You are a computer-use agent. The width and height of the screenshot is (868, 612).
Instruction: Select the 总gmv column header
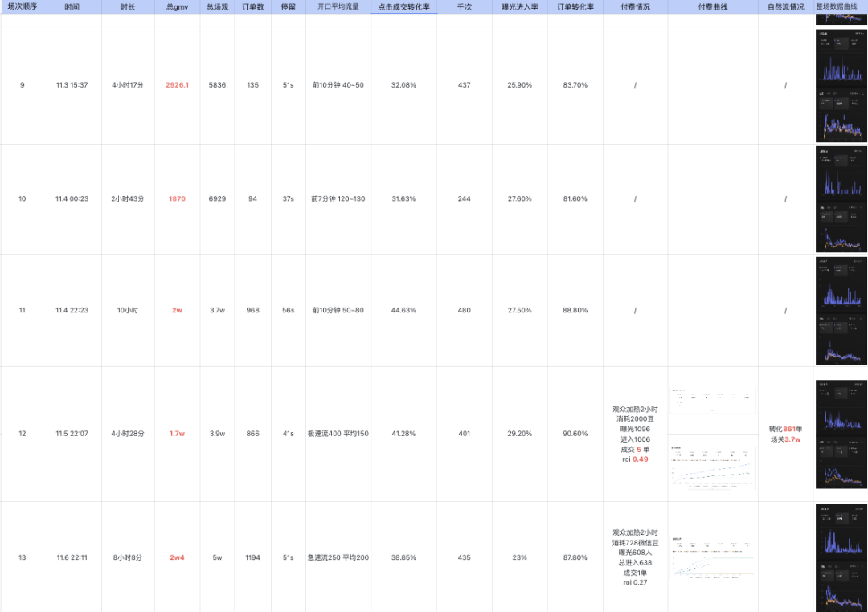pos(177,7)
